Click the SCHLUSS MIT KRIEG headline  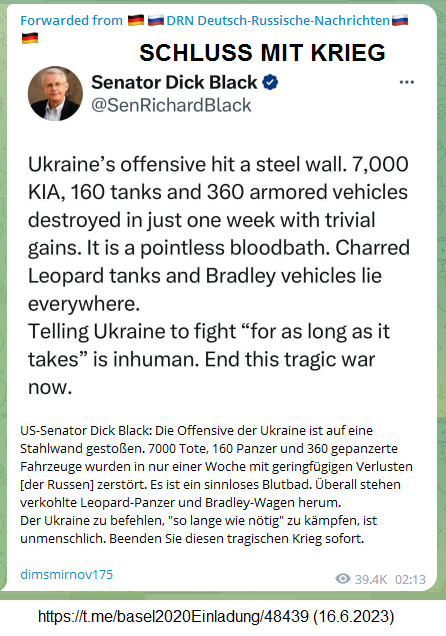[262, 53]
